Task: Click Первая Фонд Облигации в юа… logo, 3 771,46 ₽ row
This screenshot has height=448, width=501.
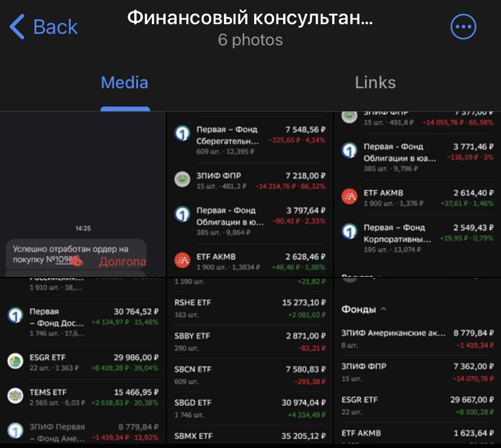Action: pos(350,151)
